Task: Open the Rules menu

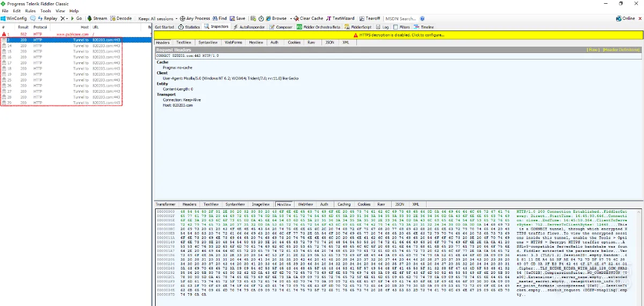Action: [x=31, y=11]
